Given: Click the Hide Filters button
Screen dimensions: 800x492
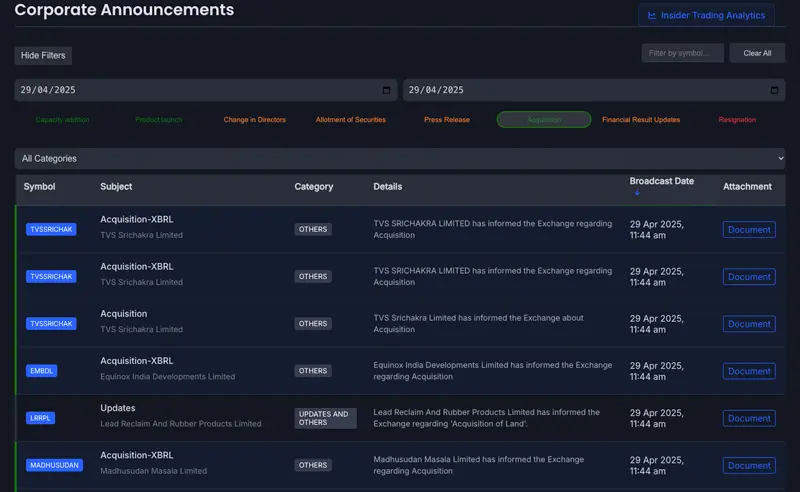Looking at the screenshot, I should coord(43,55).
